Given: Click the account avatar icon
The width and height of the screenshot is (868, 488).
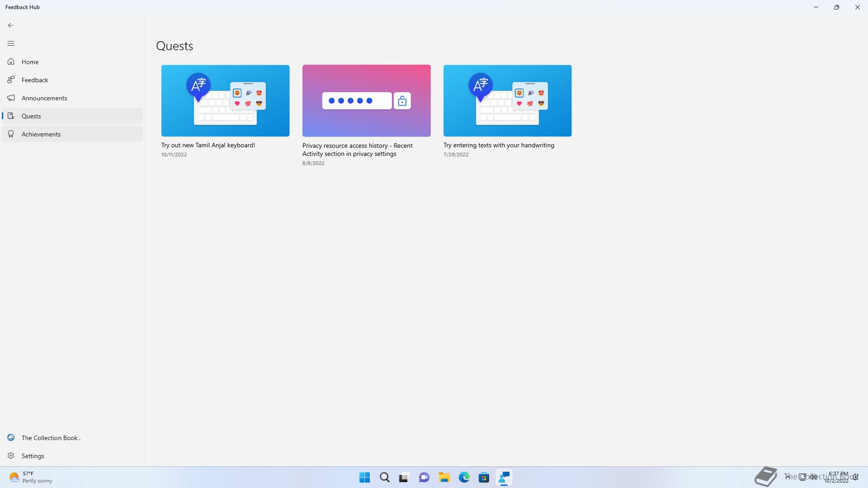Looking at the screenshot, I should [x=11, y=437].
